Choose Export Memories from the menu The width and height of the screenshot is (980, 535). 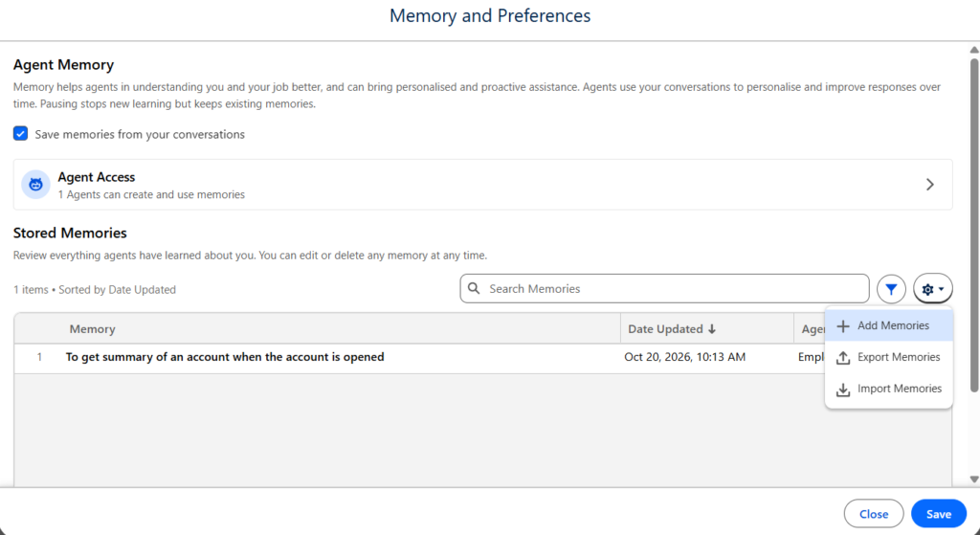[889, 358]
